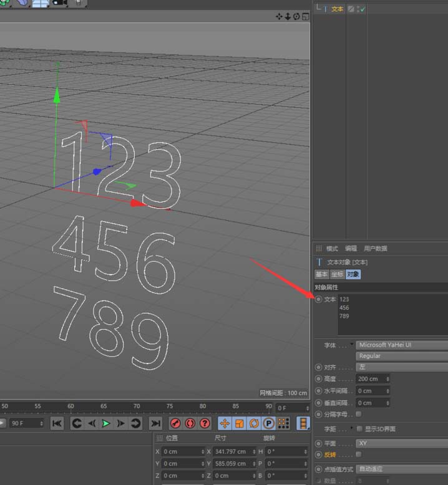Click the viewport rotate camera icon

(x=296, y=16)
